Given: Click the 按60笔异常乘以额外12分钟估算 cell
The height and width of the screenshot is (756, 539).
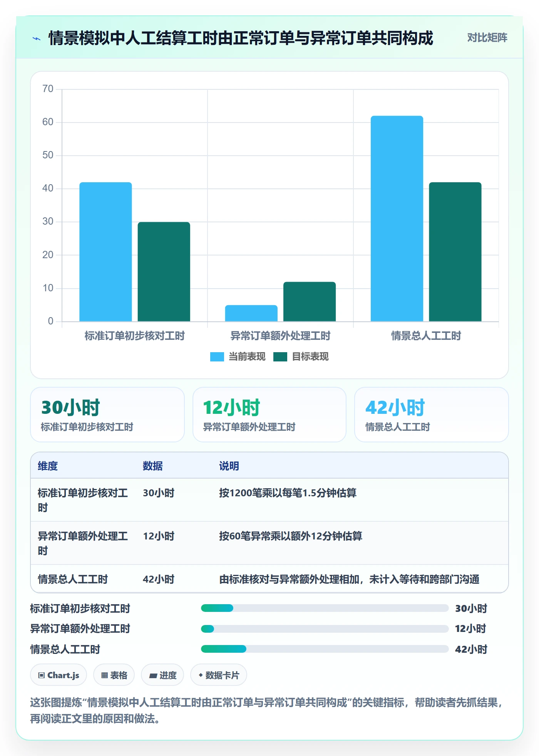Looking at the screenshot, I should [291, 536].
